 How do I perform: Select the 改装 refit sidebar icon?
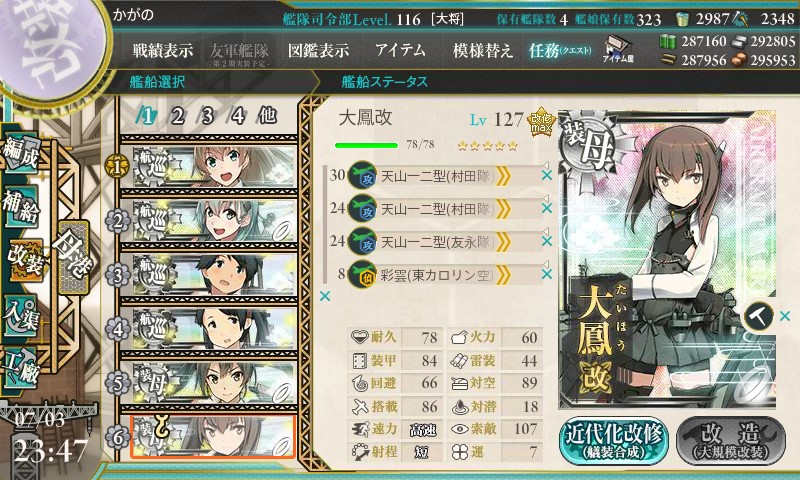point(24,260)
